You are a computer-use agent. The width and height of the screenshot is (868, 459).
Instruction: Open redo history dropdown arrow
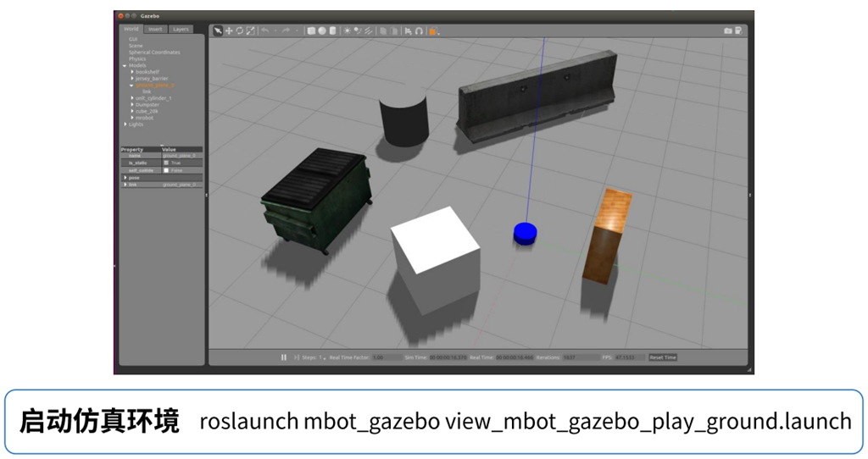[297, 30]
